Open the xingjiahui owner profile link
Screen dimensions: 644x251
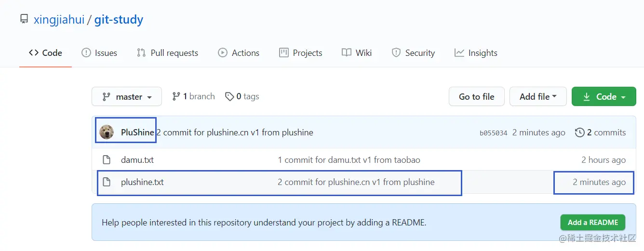pyautogui.click(x=59, y=20)
